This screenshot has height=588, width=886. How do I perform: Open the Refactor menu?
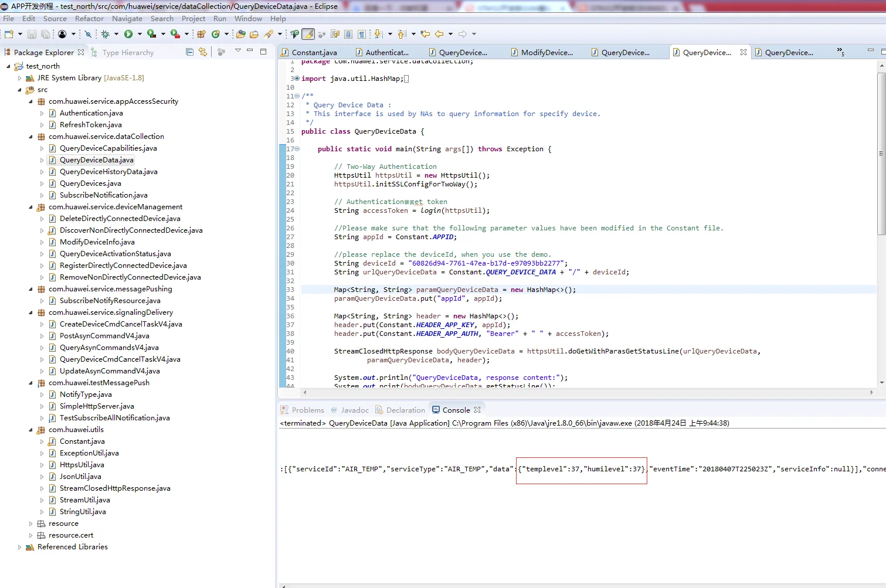click(x=89, y=19)
